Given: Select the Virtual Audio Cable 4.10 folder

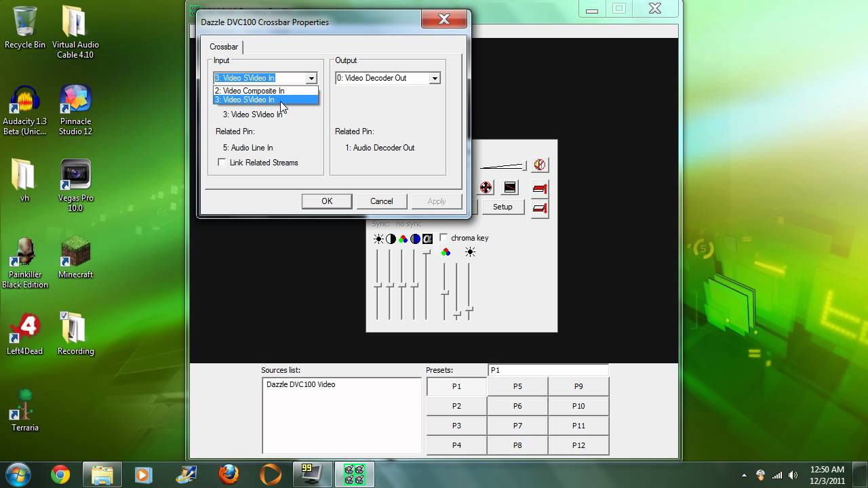Looking at the screenshot, I should [x=75, y=33].
